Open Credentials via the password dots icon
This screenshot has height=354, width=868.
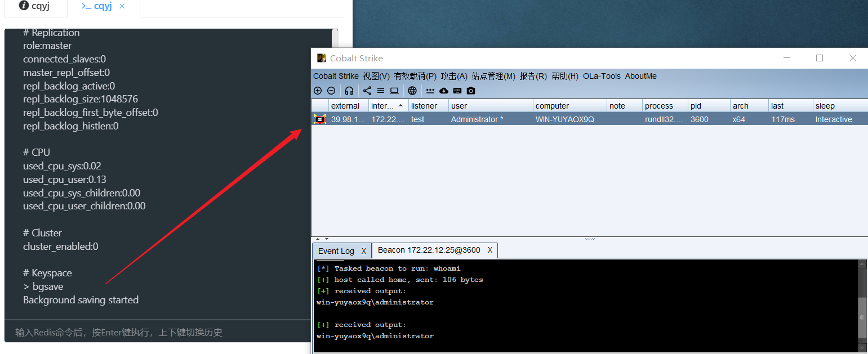(430, 91)
